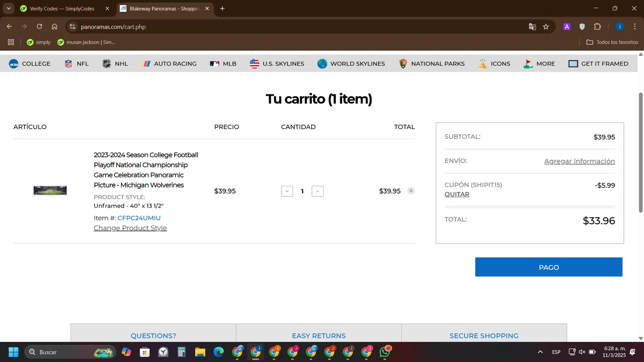Click Change Product Style link

[130, 228]
